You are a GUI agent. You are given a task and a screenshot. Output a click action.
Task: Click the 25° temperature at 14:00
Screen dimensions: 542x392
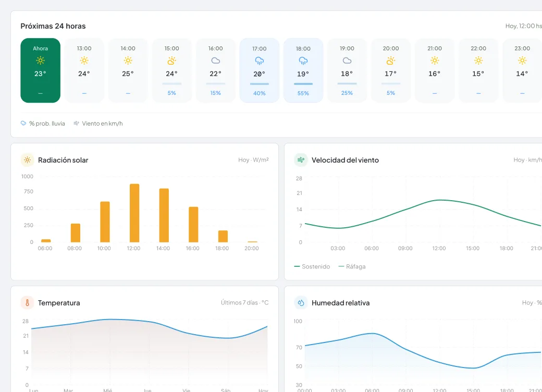tap(128, 73)
